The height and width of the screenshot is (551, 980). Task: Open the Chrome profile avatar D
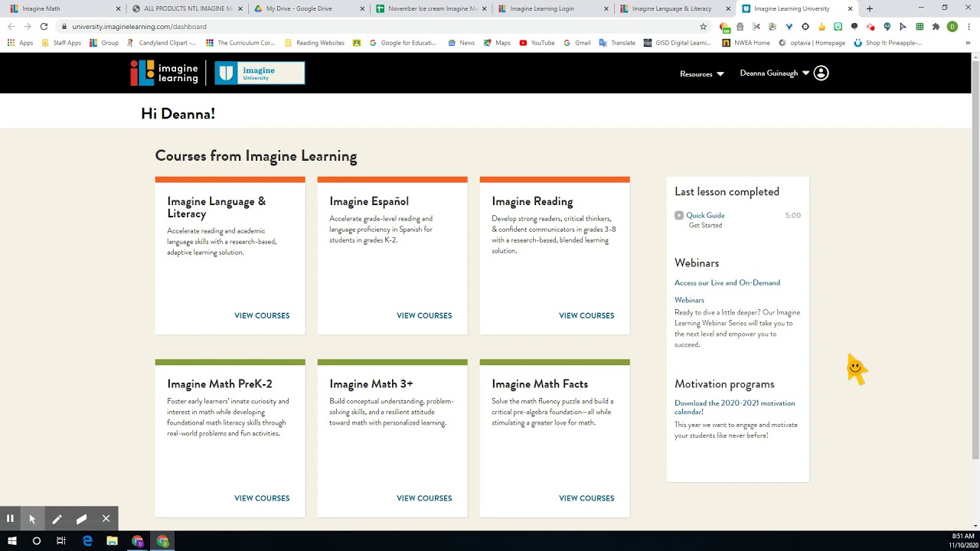point(952,27)
